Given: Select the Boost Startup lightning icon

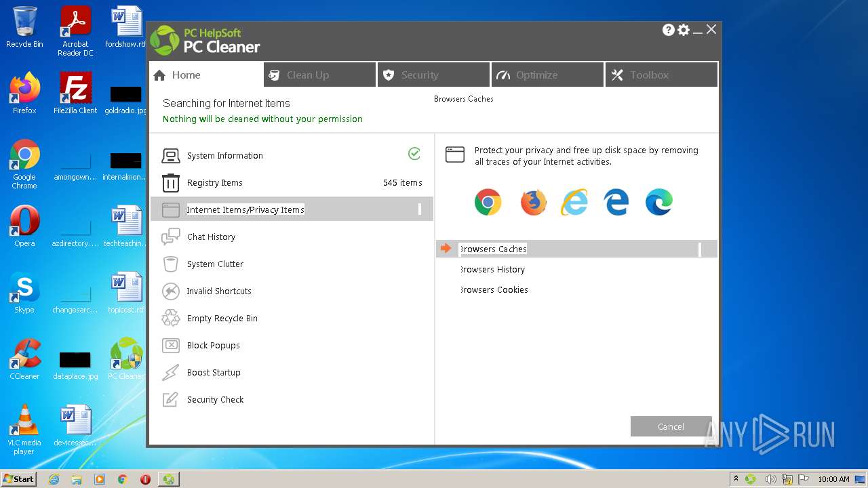Looking at the screenshot, I should coord(170,372).
